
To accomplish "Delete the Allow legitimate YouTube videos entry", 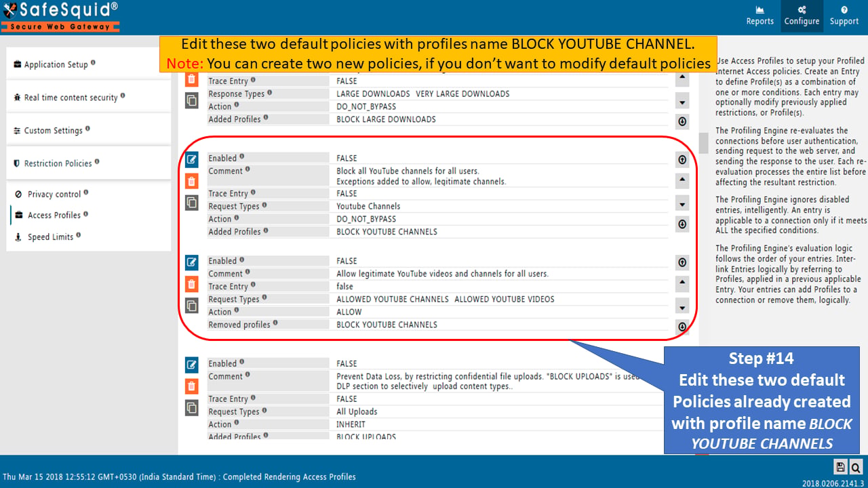I will (192, 283).
